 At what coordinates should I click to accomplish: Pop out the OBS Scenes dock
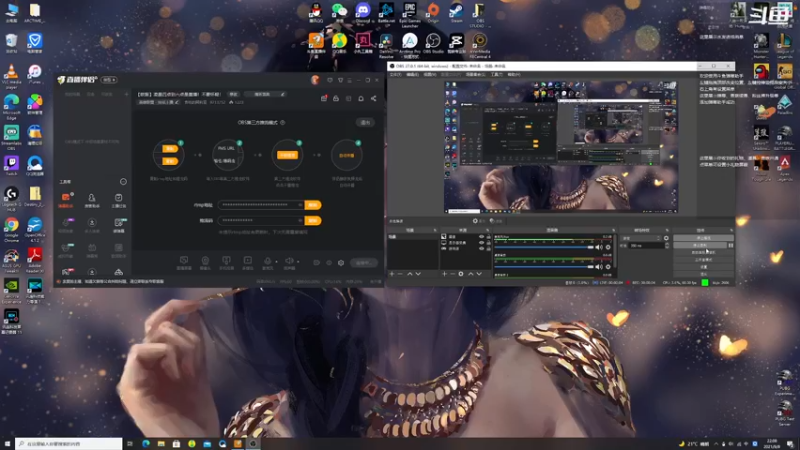click(x=435, y=230)
